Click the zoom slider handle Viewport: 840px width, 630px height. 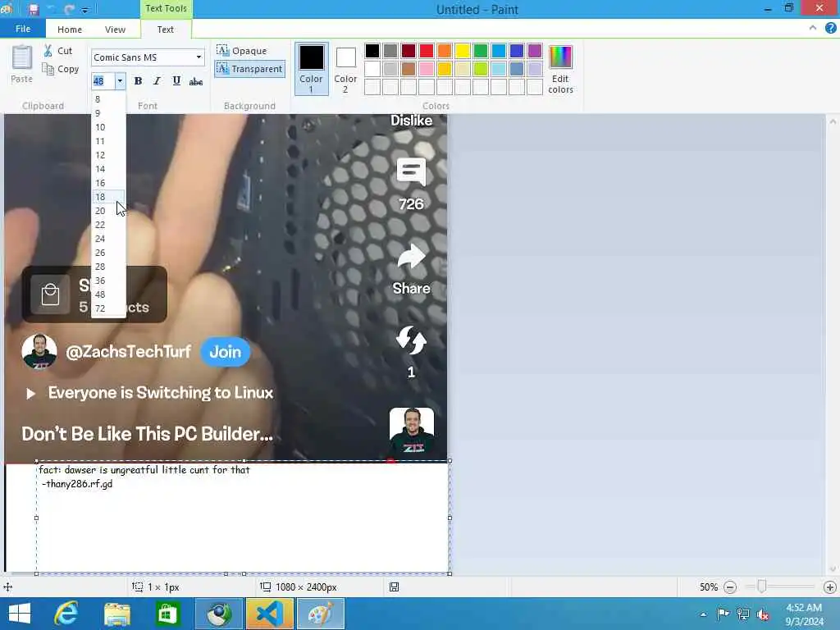pos(761,587)
